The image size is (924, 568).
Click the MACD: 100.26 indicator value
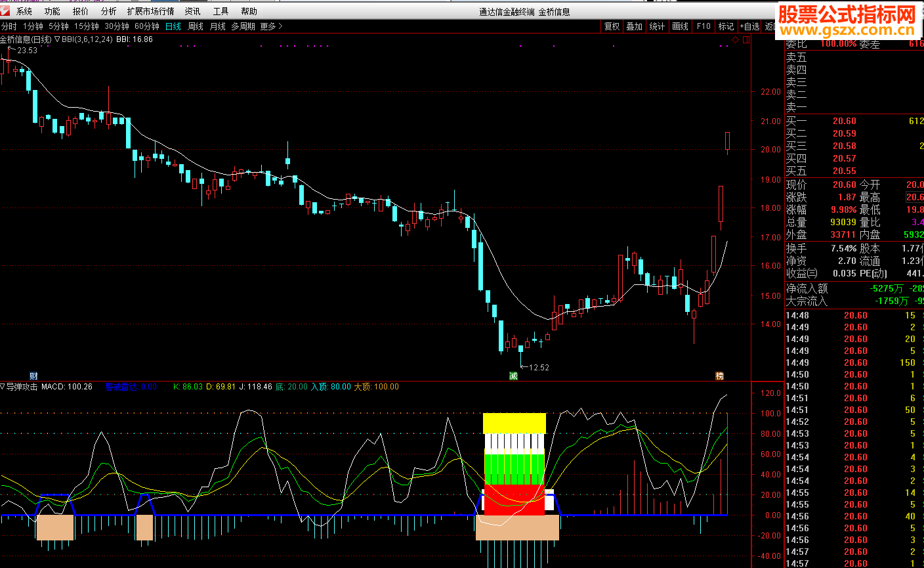click(x=67, y=387)
